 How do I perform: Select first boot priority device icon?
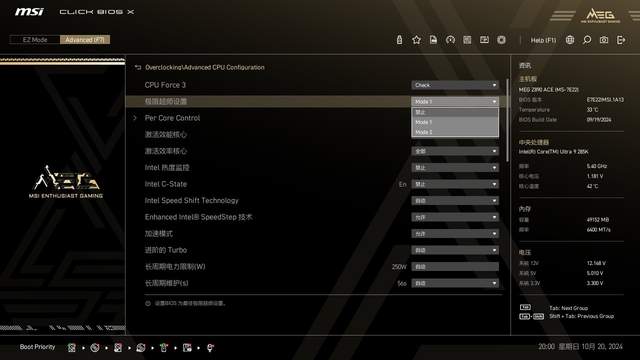coord(72,347)
